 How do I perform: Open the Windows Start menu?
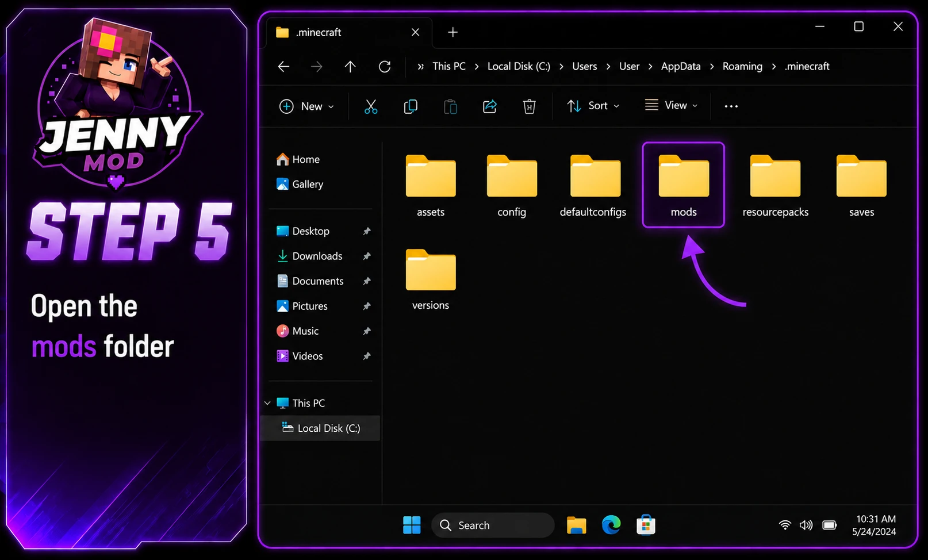(x=412, y=525)
